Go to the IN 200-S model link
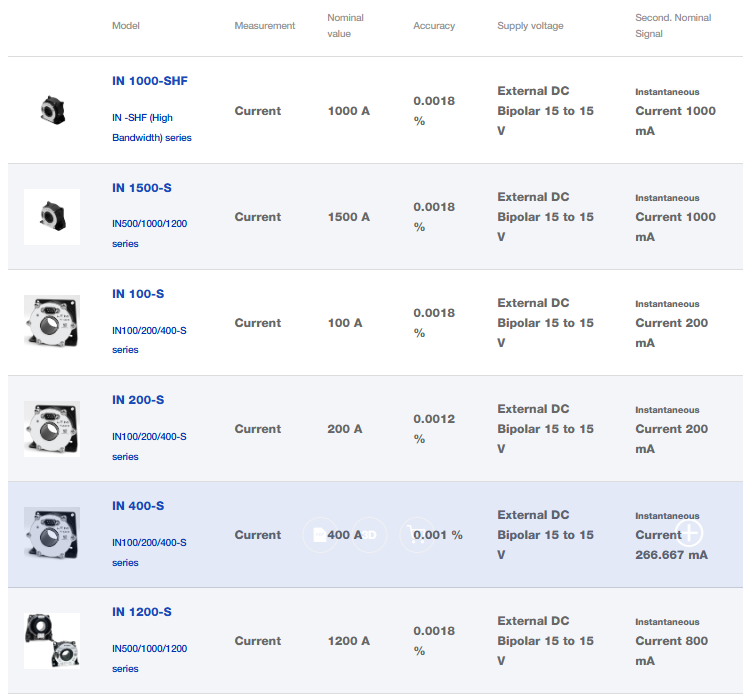 138,400
